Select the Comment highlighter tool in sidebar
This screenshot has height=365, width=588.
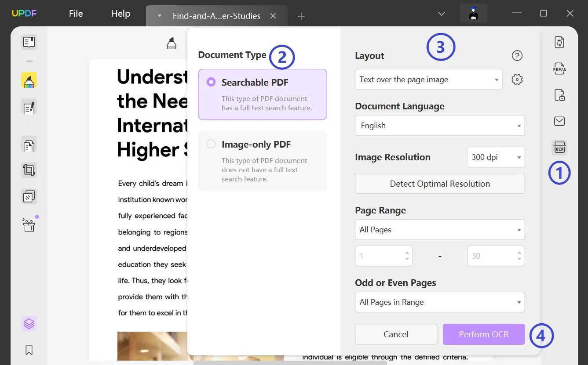click(29, 81)
